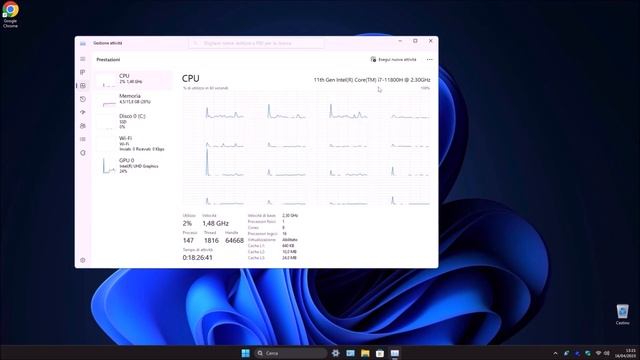The height and width of the screenshot is (360, 640).
Task: Select the Disco 0 (C:) performance entry
Action: point(133,121)
